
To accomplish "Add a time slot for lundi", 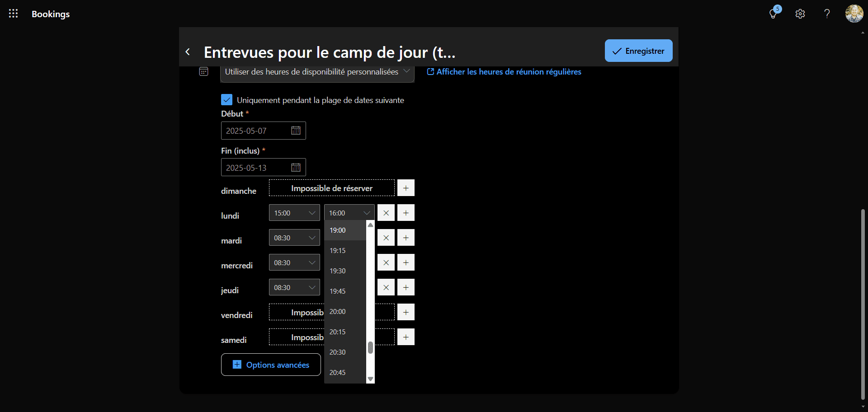I will click(x=406, y=213).
